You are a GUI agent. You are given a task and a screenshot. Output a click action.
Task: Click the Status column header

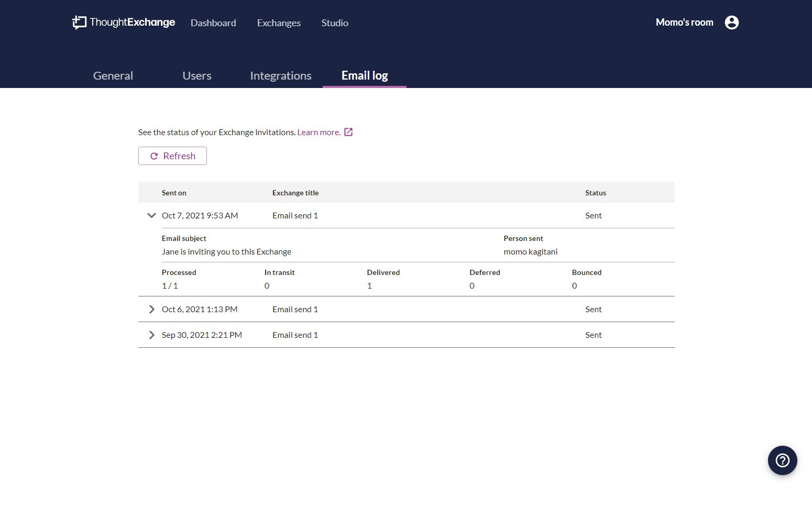pos(596,193)
